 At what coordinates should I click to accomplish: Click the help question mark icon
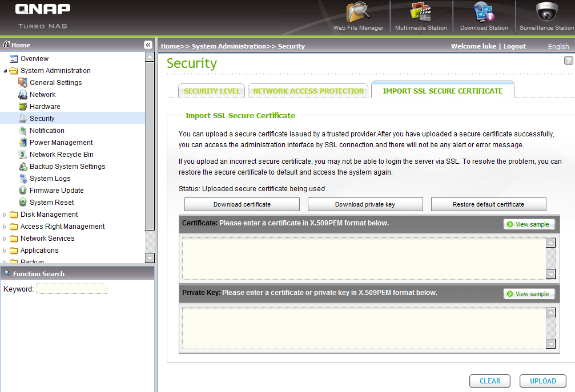[568, 60]
